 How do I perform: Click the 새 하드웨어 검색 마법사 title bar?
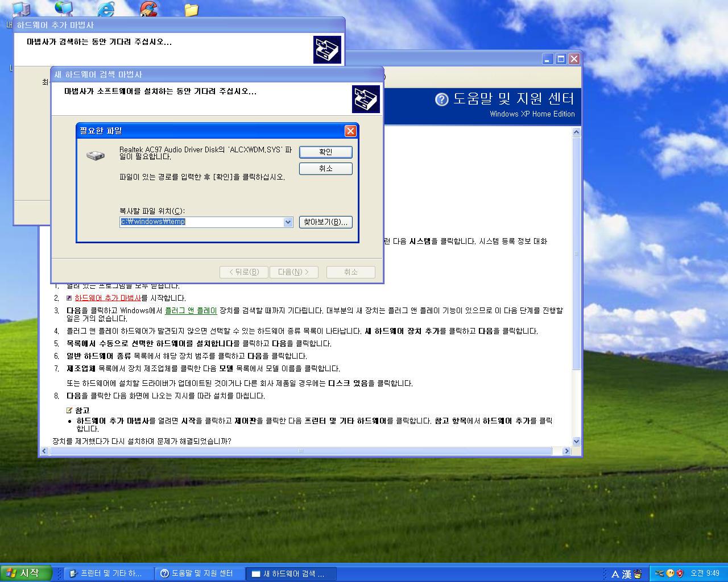click(217, 74)
